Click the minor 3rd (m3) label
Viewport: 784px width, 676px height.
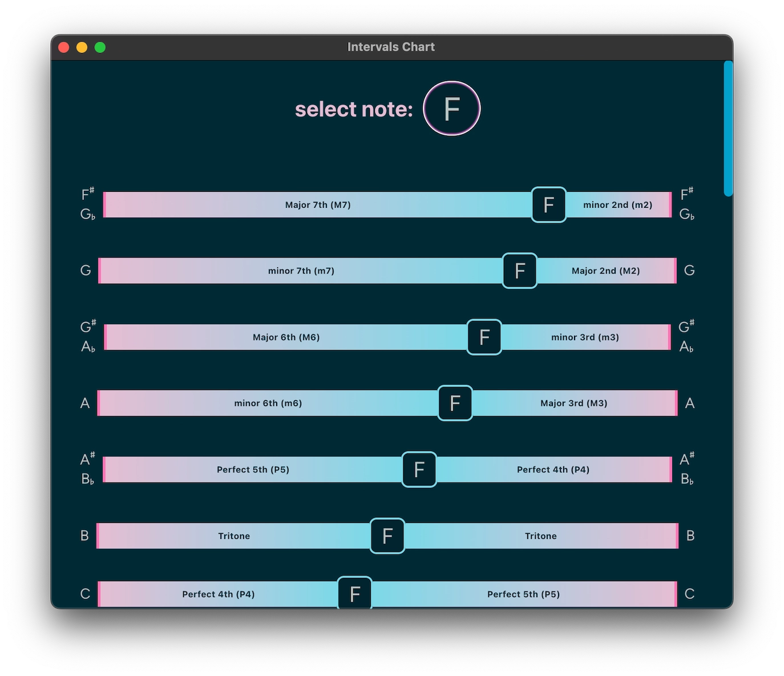pos(585,337)
